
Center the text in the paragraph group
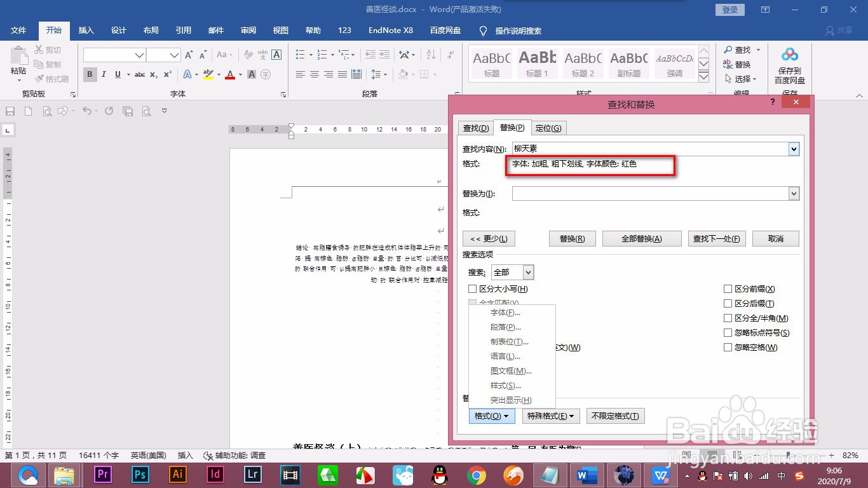click(315, 74)
